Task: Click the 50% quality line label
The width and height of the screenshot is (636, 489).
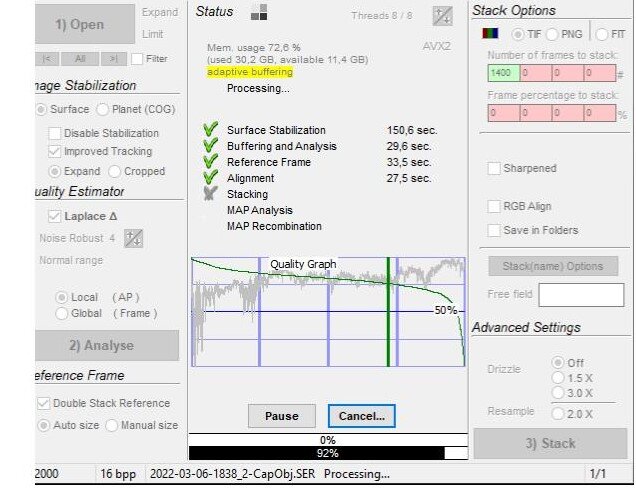Action: tap(445, 311)
